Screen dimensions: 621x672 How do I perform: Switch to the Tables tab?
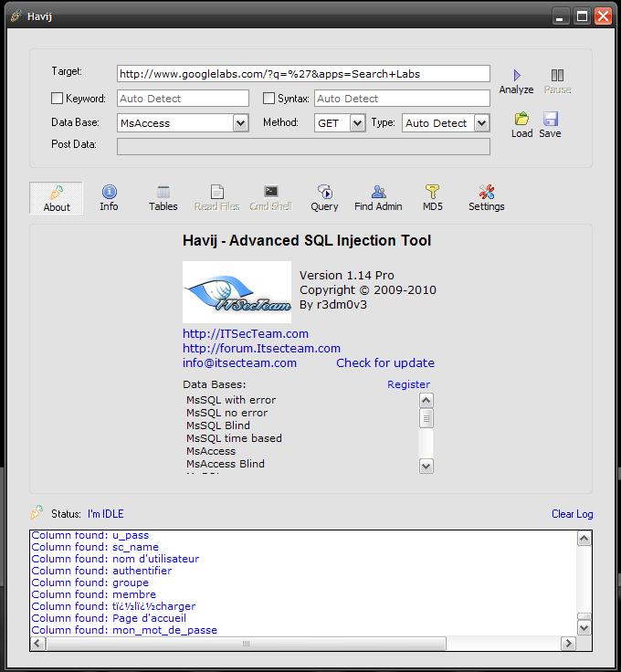click(x=163, y=198)
